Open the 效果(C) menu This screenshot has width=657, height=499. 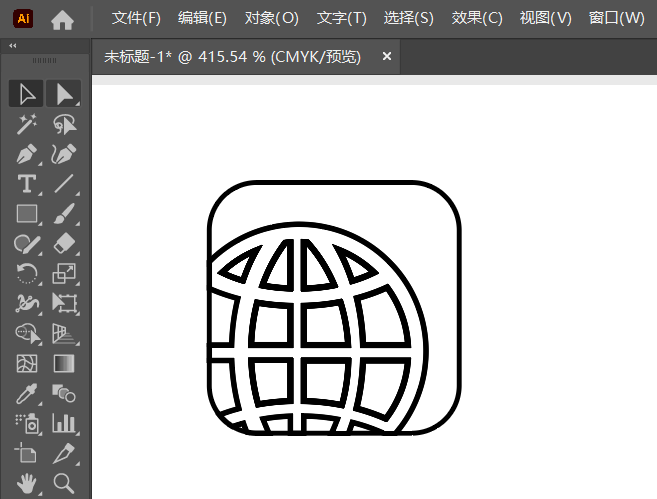pos(477,18)
